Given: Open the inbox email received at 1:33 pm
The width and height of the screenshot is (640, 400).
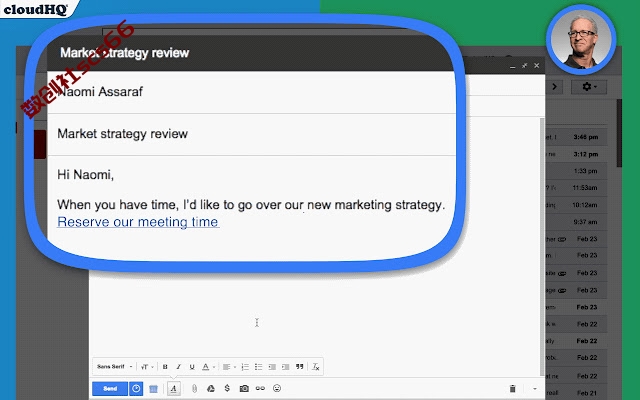Looking at the screenshot, I should click(576, 171).
